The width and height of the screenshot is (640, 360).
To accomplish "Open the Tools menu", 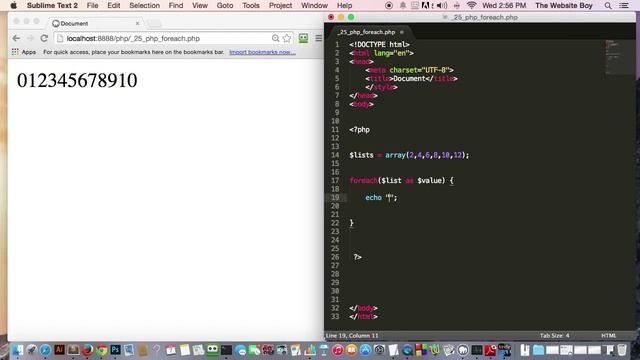I will click(x=251, y=5).
